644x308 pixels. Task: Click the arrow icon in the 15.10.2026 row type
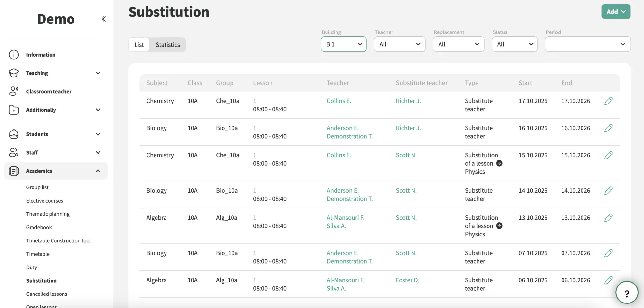tap(499, 163)
